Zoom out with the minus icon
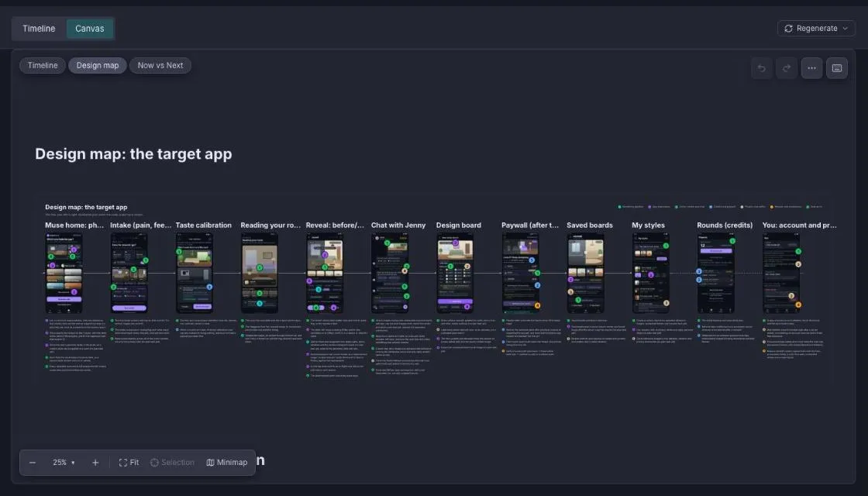868x496 pixels. (33, 463)
